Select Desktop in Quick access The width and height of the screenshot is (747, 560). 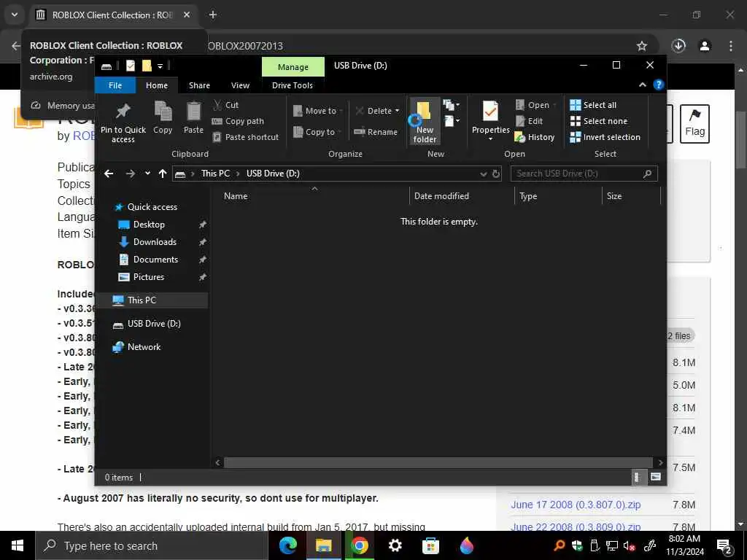149,225
